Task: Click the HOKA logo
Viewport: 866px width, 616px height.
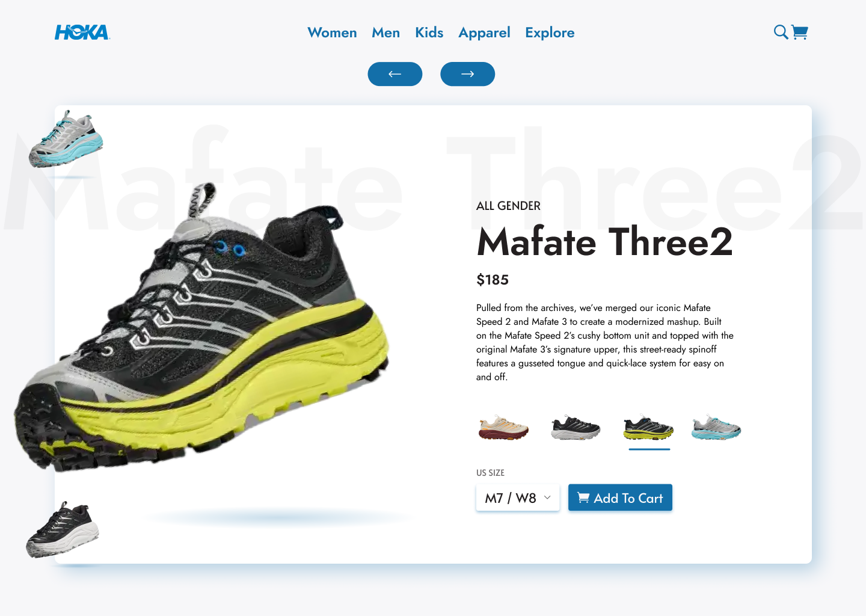Action: coord(82,32)
